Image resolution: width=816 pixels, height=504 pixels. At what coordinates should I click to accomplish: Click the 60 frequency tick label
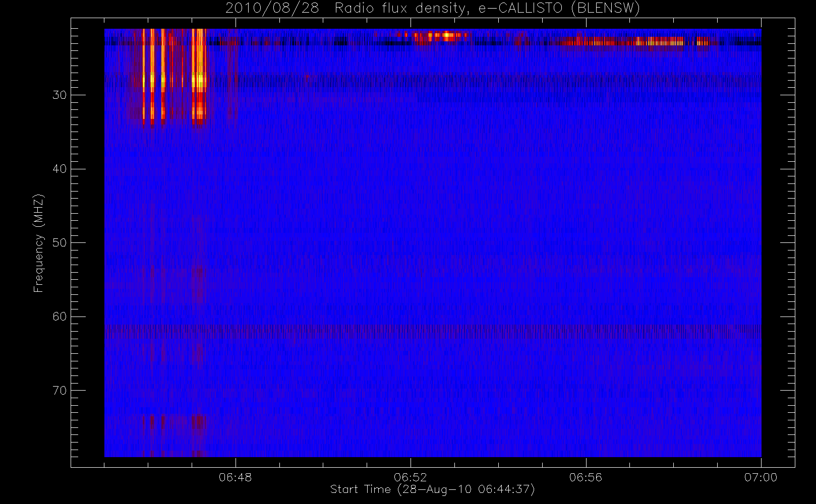click(59, 317)
